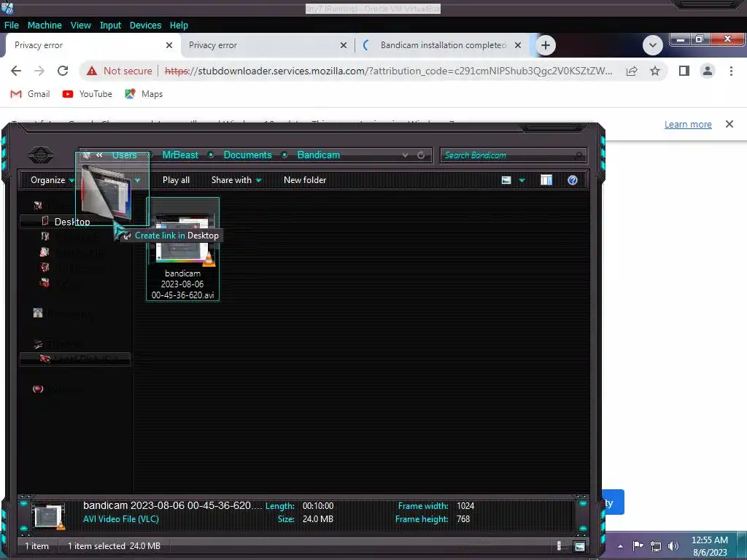This screenshot has width=747, height=560.
Task: Open the Share with dropdown
Action: coord(236,180)
